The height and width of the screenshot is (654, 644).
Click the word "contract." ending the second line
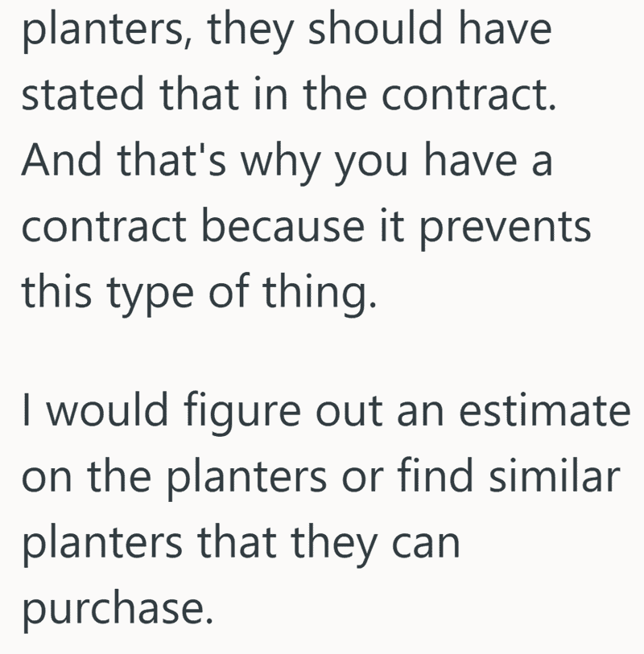point(469,94)
